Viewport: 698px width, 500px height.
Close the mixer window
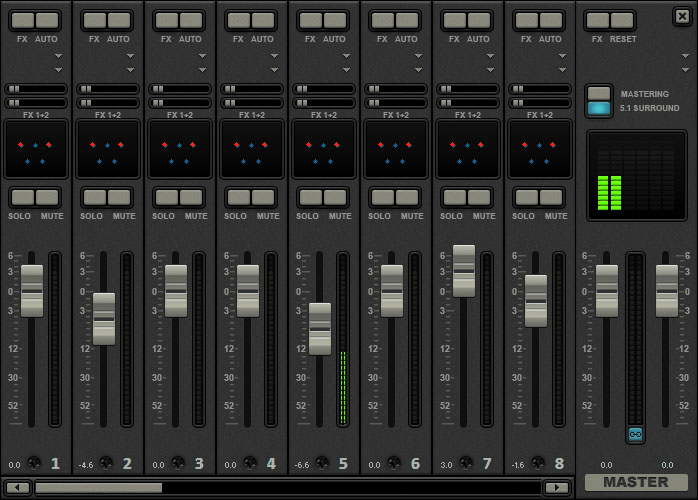pyautogui.click(x=682, y=16)
